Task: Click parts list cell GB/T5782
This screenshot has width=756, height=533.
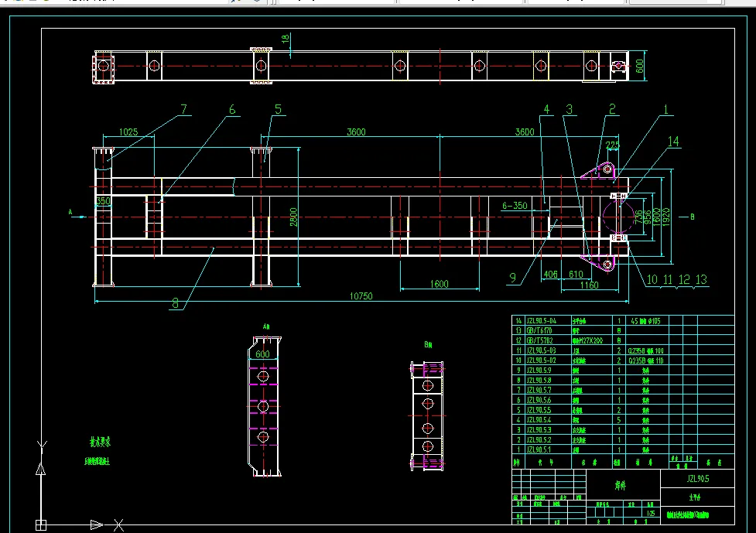Action: pos(539,340)
